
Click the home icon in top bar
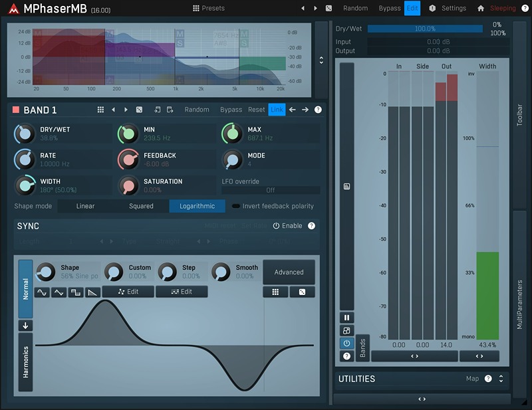click(481, 9)
